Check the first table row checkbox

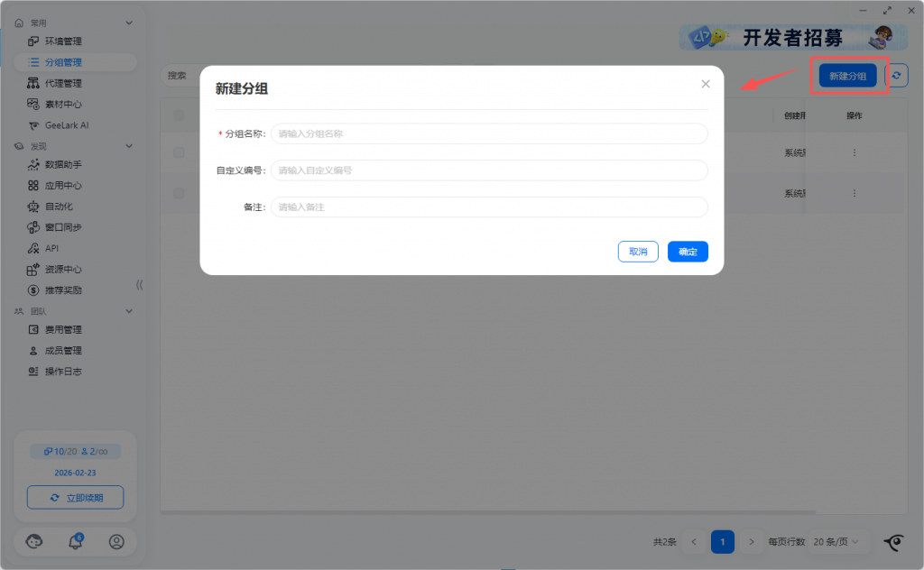[x=179, y=152]
